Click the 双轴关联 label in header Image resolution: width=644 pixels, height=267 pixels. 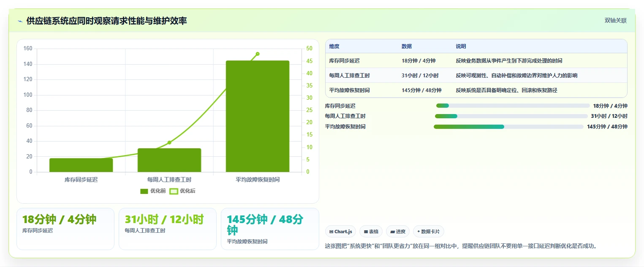click(616, 21)
